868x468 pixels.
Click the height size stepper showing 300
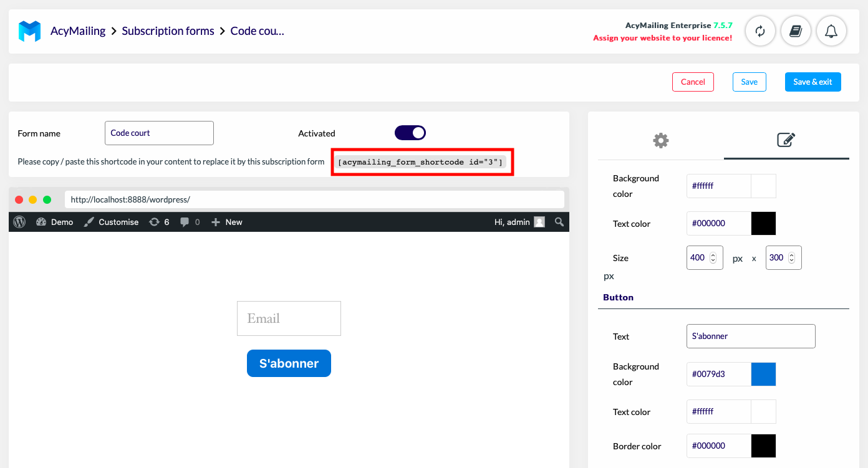pyautogui.click(x=783, y=257)
